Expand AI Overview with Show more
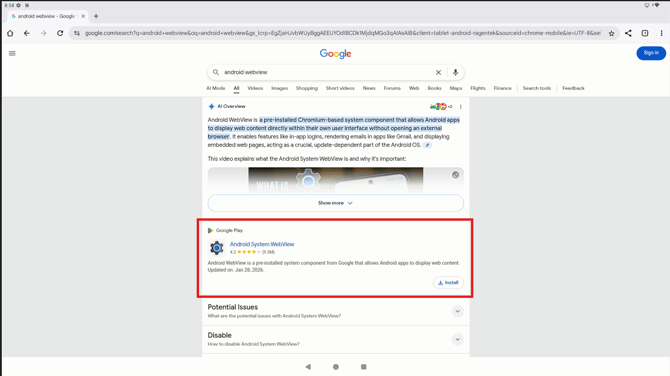Image resolution: width=670 pixels, height=376 pixels. pos(335,203)
